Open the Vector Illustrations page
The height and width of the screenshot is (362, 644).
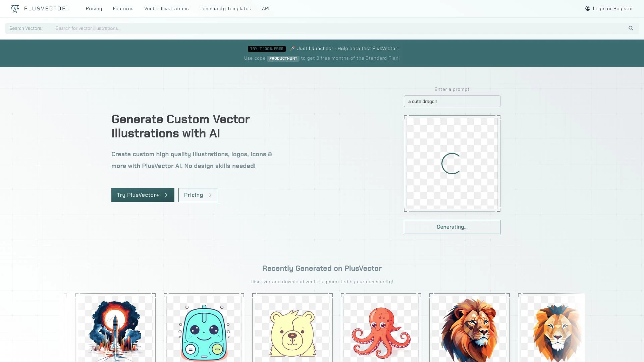166,8
